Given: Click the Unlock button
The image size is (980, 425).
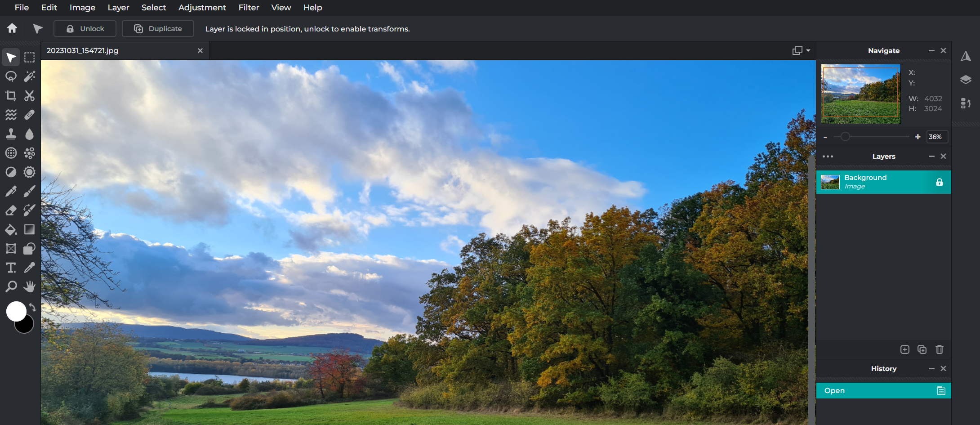Looking at the screenshot, I should coord(85,29).
